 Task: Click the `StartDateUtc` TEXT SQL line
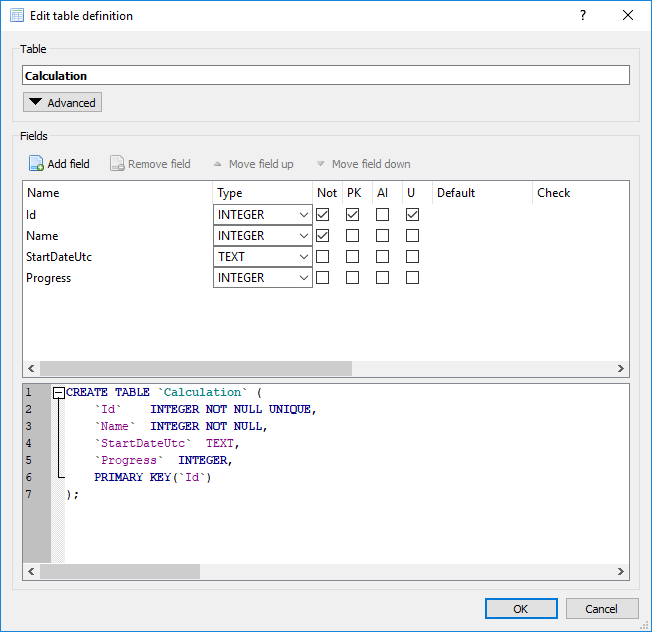167,443
